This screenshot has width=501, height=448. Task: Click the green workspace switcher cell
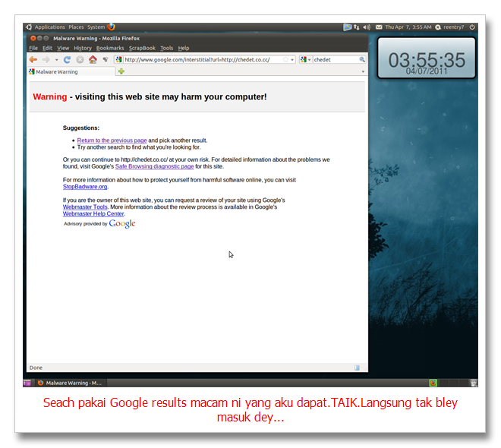433,383
